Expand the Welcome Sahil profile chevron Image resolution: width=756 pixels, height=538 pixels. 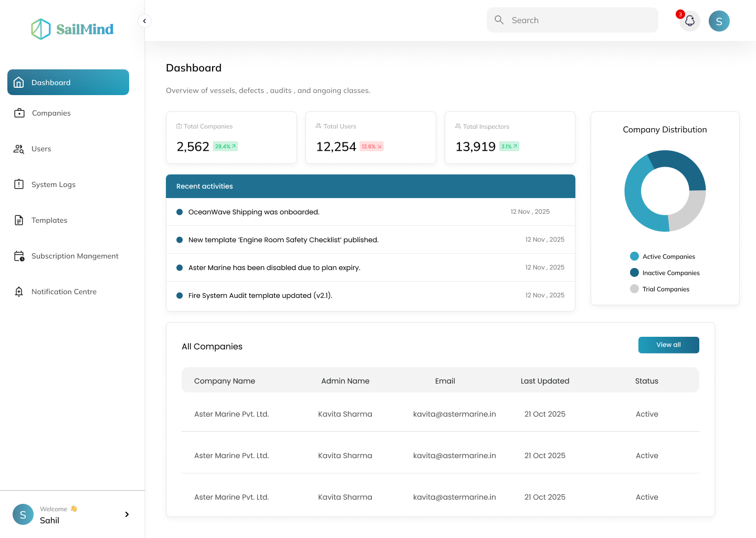pos(127,514)
